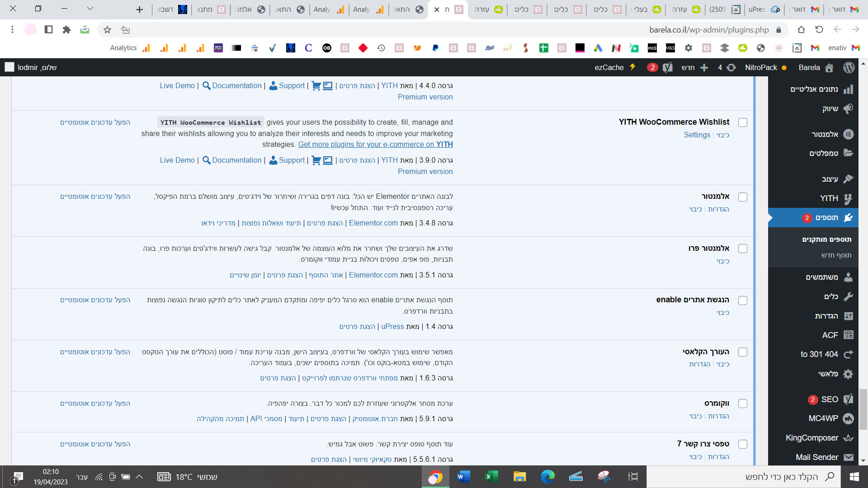Bookmark this page with the star icon
The height and width of the screenshot is (488, 868).
click(107, 30)
